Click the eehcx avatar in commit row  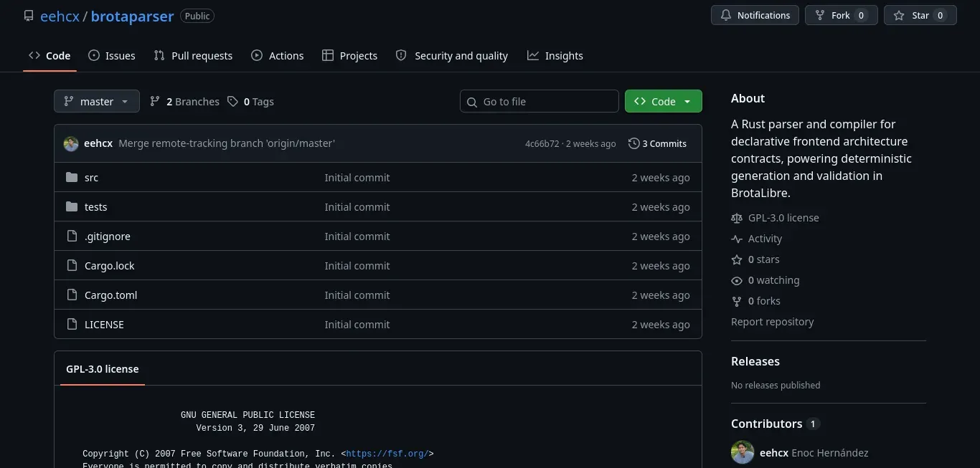click(x=71, y=143)
